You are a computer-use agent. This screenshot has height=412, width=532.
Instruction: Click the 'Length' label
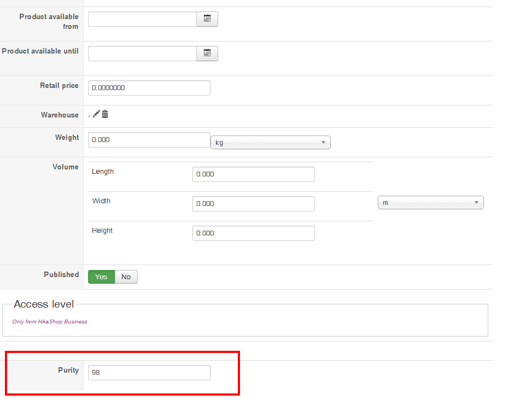pyautogui.click(x=103, y=172)
